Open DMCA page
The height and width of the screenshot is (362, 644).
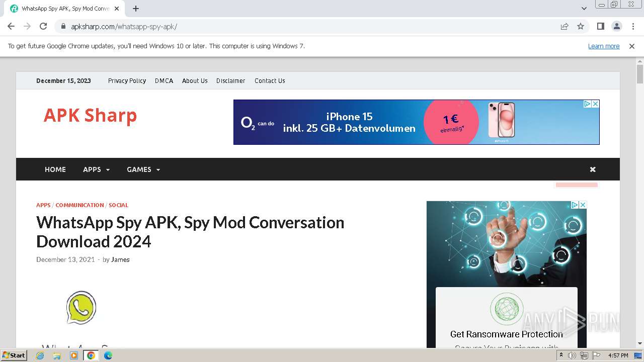click(164, 80)
